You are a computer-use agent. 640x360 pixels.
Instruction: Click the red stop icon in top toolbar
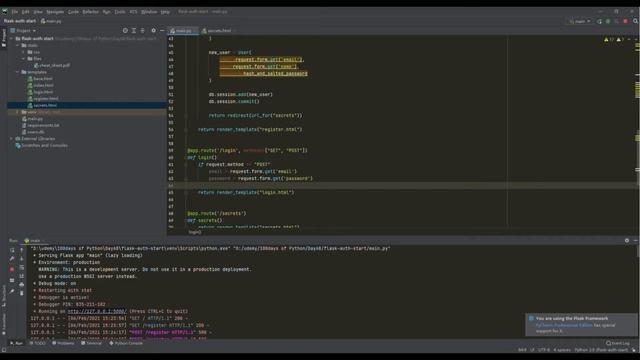[625, 21]
